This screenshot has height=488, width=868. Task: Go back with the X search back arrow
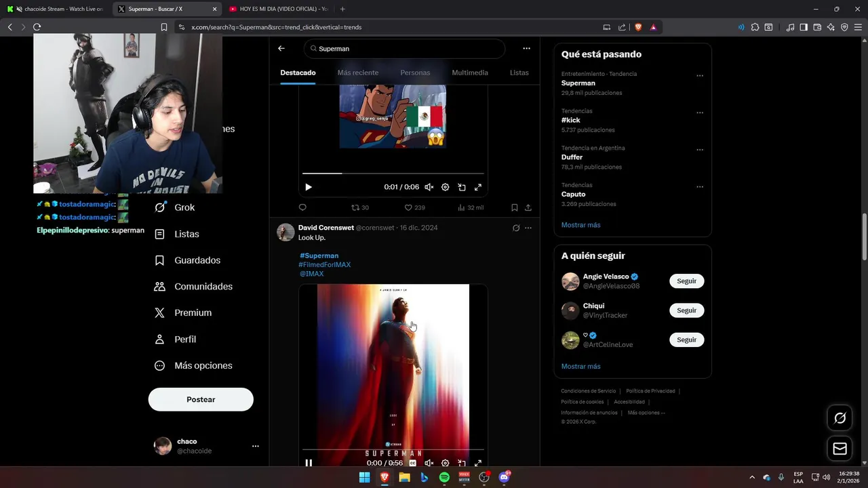pos(281,49)
